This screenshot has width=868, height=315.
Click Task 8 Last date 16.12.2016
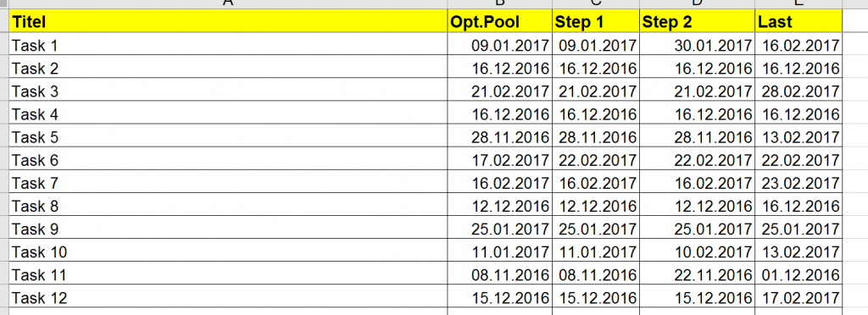click(x=798, y=206)
